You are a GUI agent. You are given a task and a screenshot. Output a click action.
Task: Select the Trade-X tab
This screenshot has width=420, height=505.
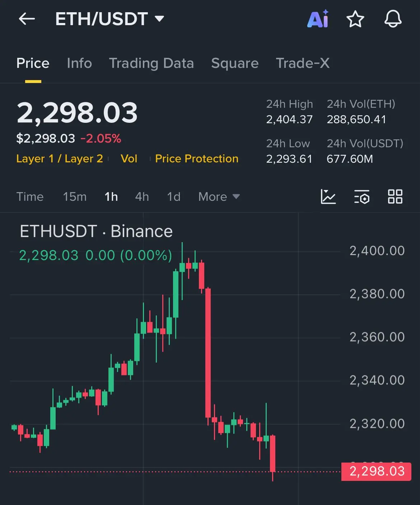tap(303, 63)
